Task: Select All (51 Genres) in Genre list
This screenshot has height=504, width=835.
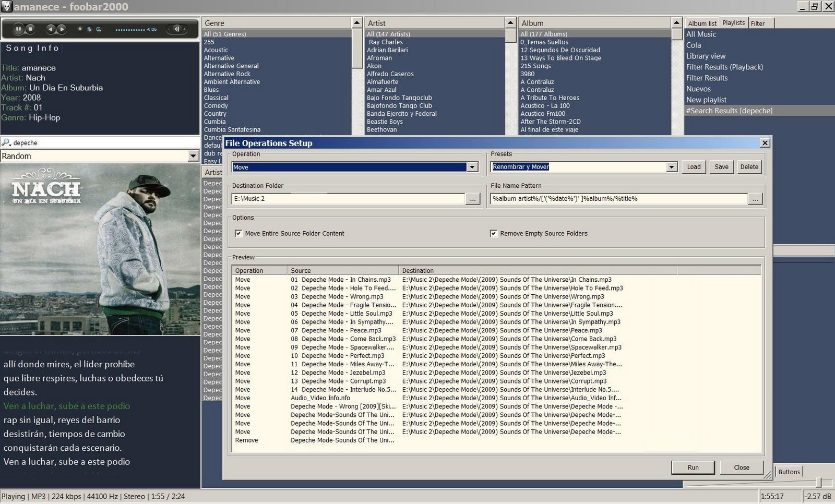Action: coord(277,34)
